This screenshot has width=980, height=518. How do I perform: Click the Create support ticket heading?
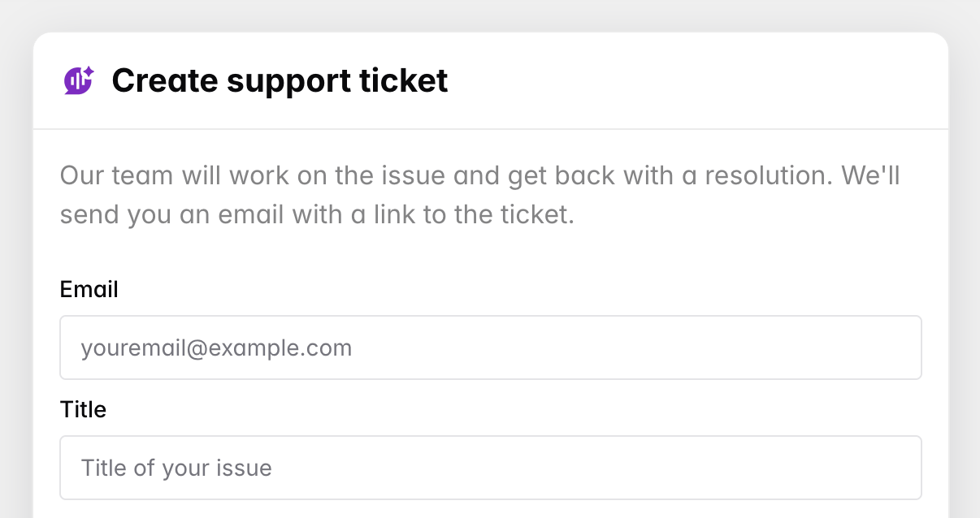[x=280, y=80]
